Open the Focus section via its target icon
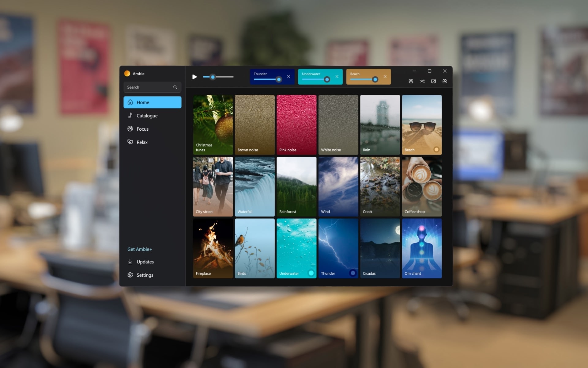588x368 pixels. point(130,129)
